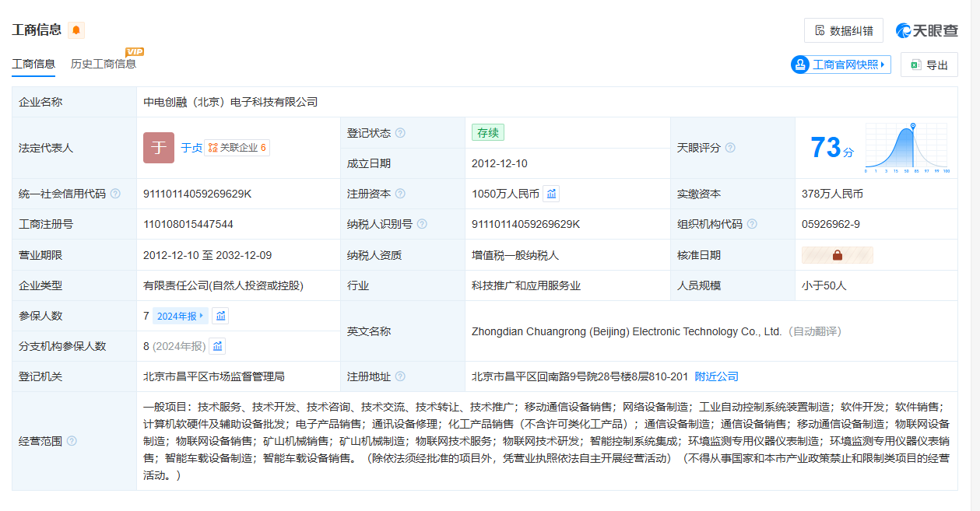Click the 数据纠错 button
Screen dimensions: 980x511
(x=843, y=30)
